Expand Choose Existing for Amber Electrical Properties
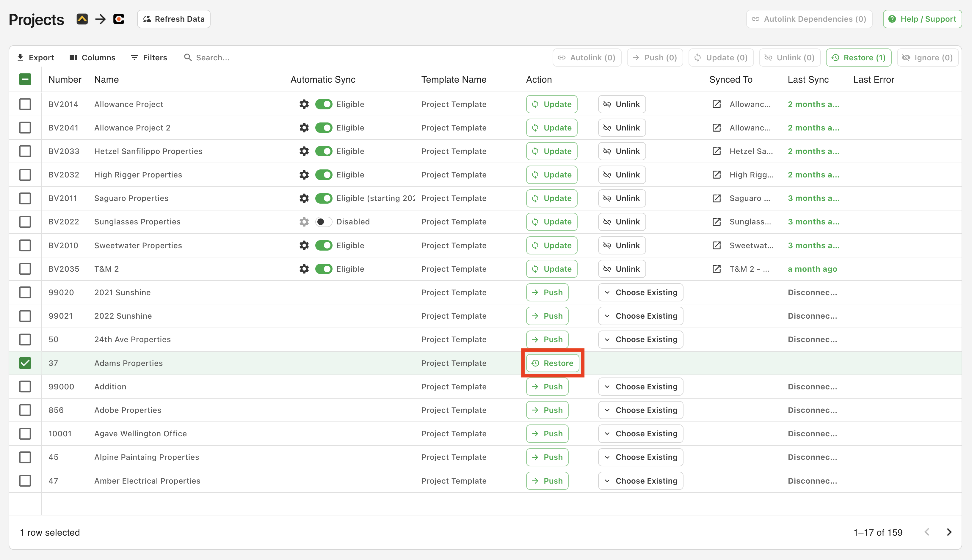972x560 pixels. point(641,481)
